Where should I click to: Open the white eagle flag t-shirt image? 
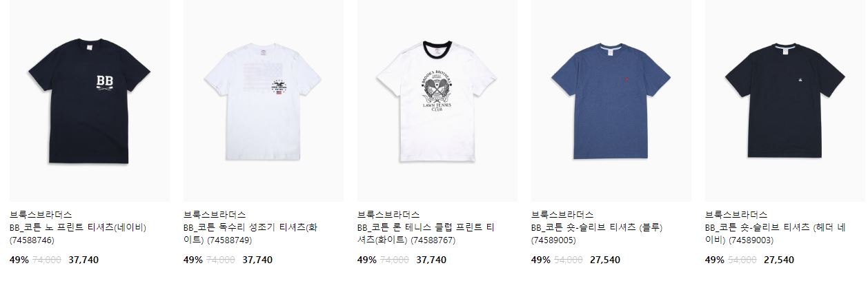[264, 101]
